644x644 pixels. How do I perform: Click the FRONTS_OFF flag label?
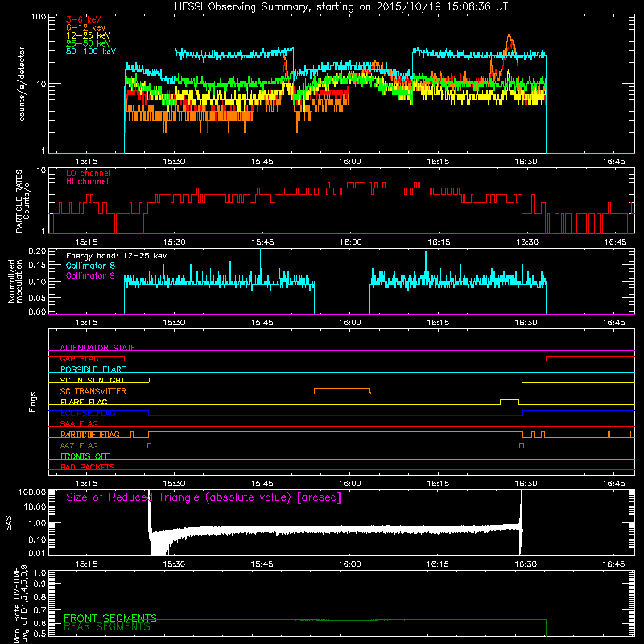coord(85,456)
